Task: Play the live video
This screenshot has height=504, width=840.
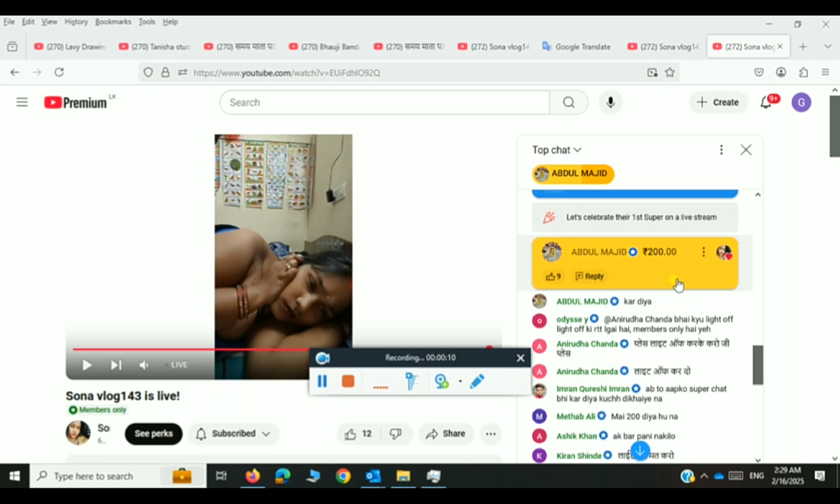Action: 87,365
